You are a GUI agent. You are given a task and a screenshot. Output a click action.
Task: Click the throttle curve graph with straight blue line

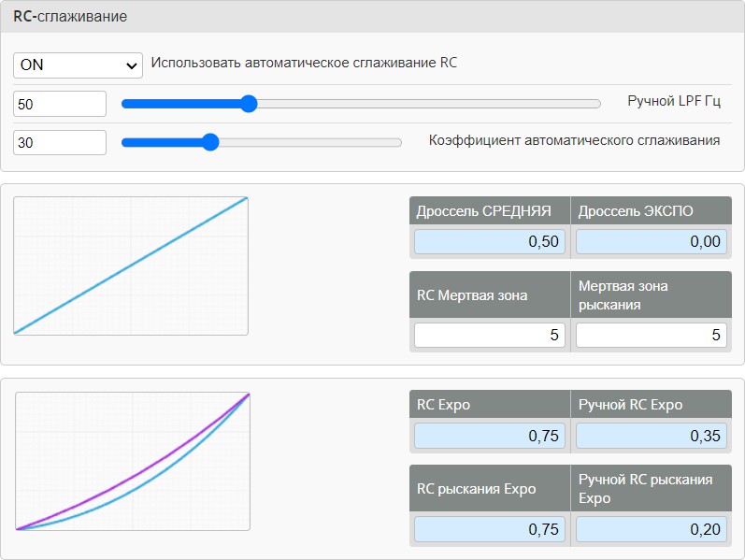point(131,266)
